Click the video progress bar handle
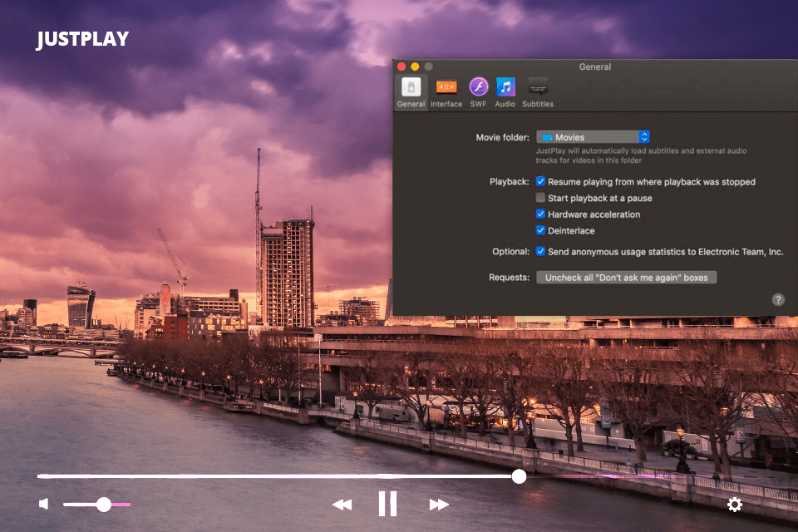The height and width of the screenshot is (532, 798). 519,476
